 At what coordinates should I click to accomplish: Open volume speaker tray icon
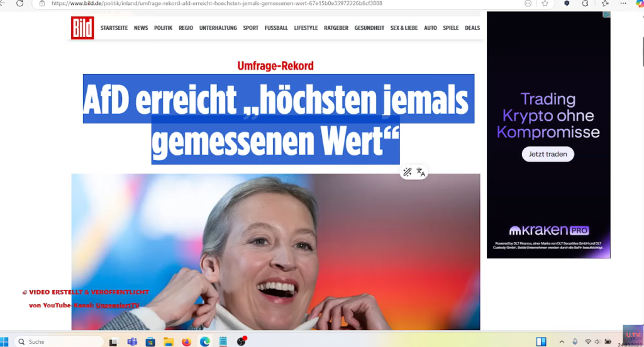[597, 342]
